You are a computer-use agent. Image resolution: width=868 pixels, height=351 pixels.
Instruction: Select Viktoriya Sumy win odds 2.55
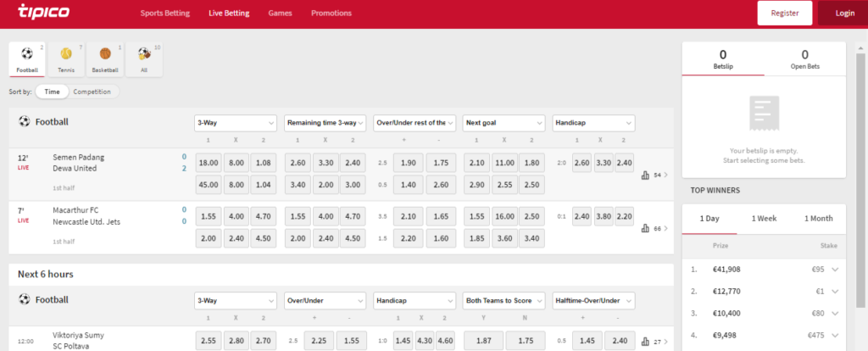[209, 341]
